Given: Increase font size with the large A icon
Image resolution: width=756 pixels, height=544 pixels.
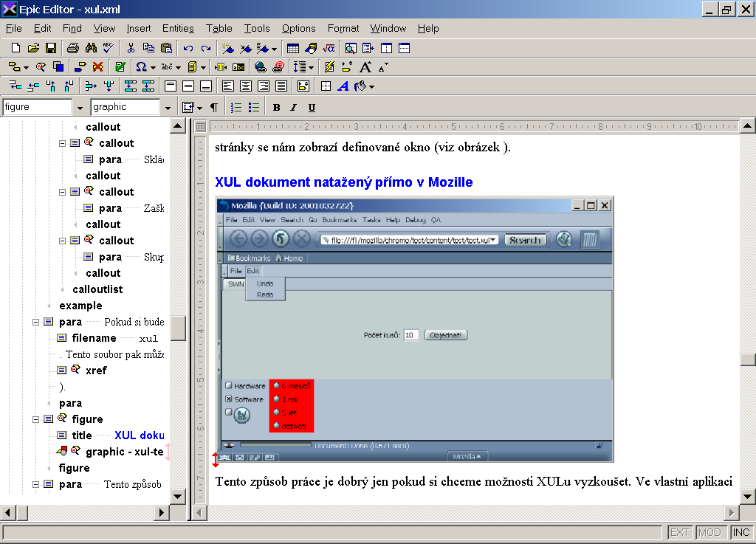Looking at the screenshot, I should [365, 67].
